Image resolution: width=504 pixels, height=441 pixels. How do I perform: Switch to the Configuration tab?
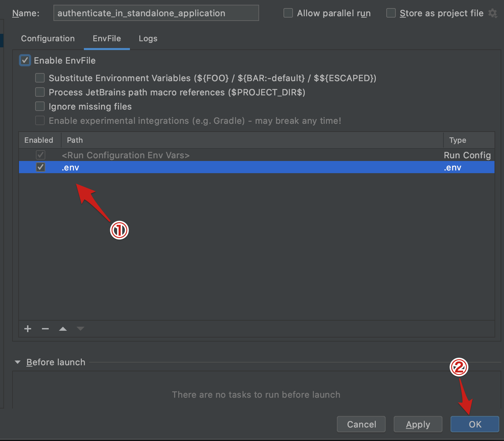point(48,38)
